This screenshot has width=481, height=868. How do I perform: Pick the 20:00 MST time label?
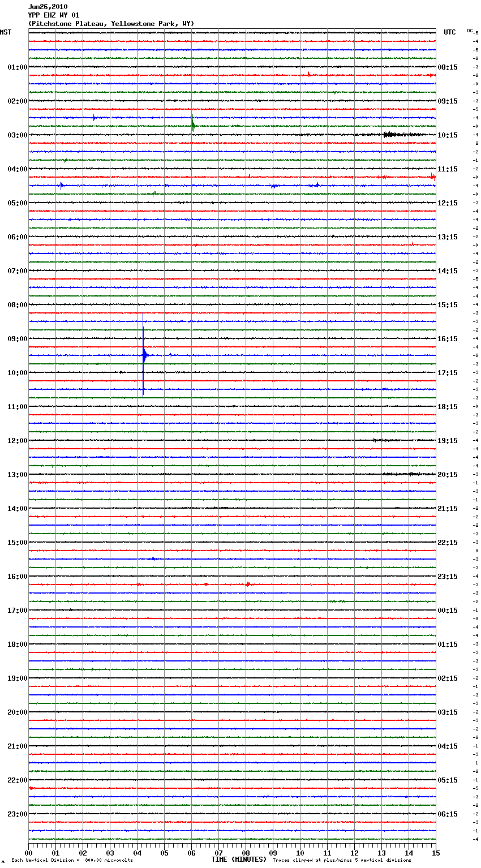tap(17, 712)
